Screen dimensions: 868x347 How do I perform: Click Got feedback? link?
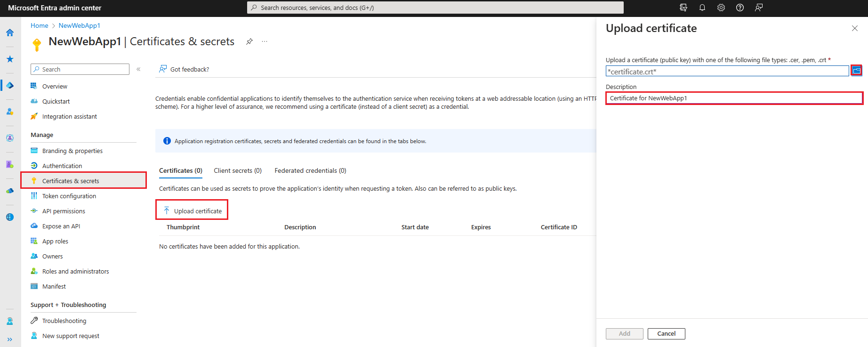coord(190,69)
